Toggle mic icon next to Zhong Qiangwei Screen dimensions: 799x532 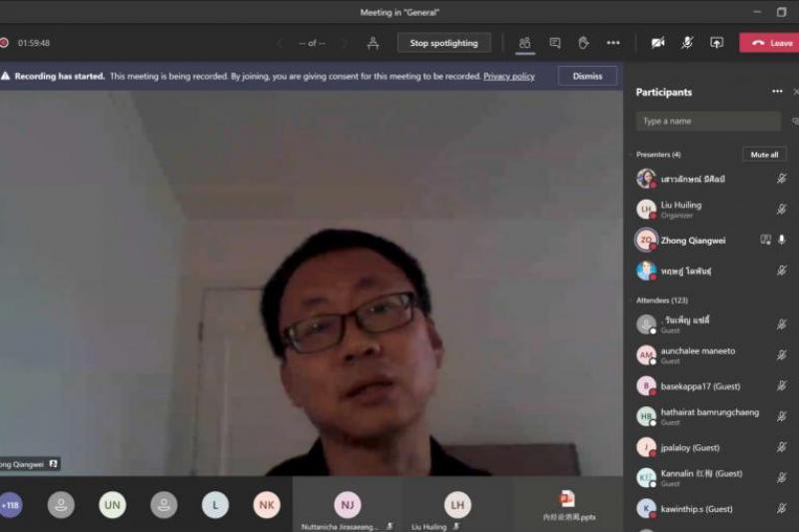(x=782, y=240)
